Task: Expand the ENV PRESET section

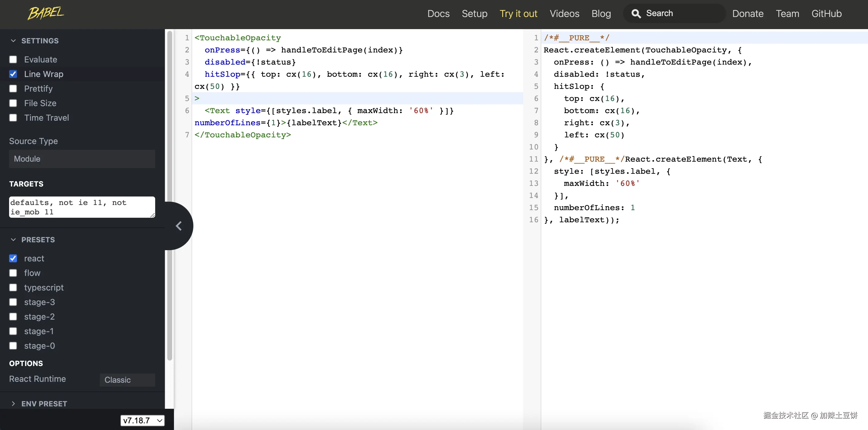Action: click(x=13, y=404)
